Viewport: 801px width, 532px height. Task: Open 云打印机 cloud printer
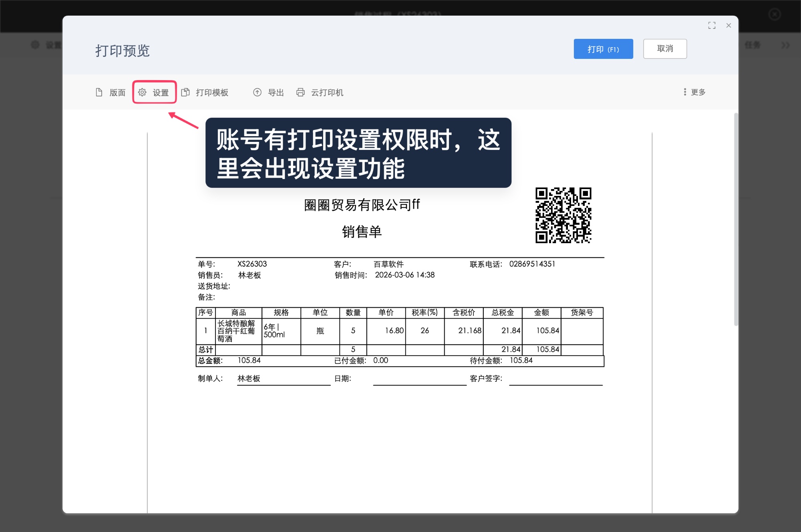tap(327, 93)
